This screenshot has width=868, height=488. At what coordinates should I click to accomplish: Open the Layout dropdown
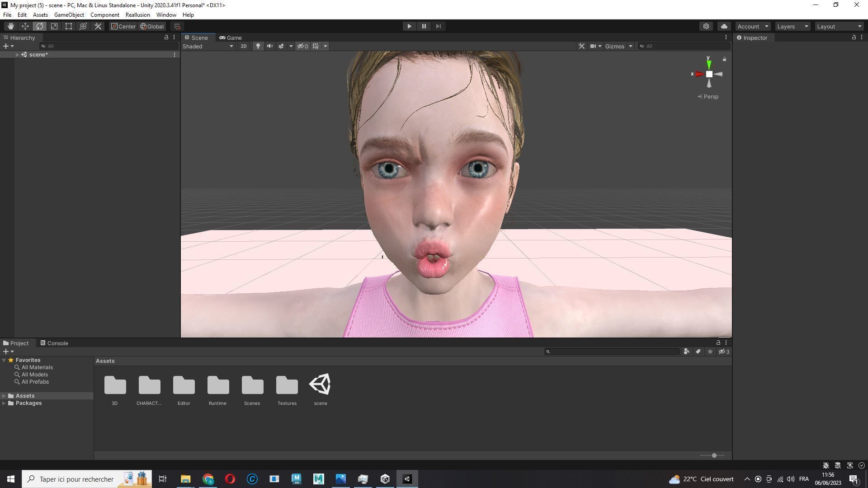point(839,26)
